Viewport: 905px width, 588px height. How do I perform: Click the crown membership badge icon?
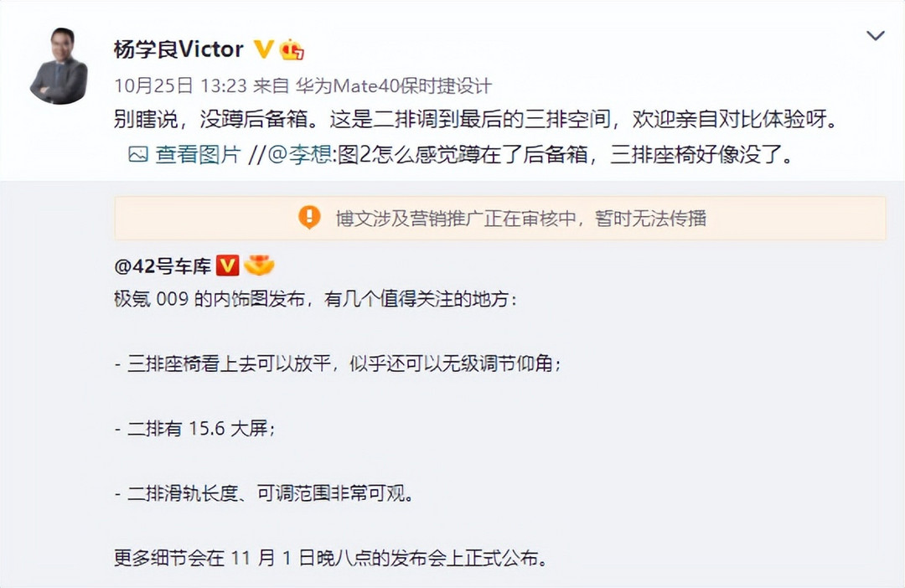(x=292, y=50)
